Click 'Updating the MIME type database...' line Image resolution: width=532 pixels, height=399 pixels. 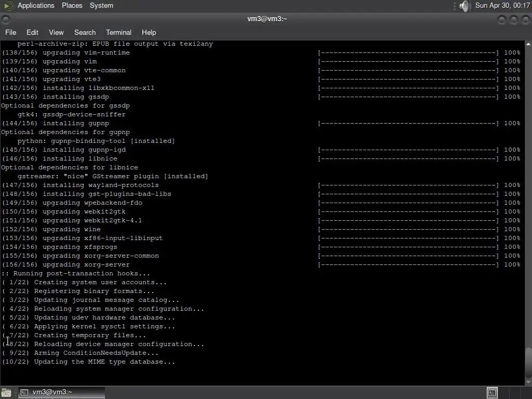[x=88, y=362]
